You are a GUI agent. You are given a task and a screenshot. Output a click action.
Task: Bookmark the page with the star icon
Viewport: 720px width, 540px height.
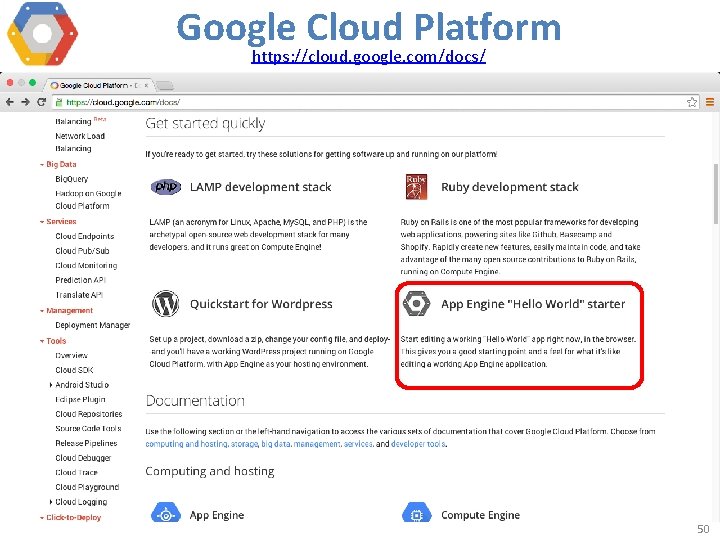(x=692, y=102)
